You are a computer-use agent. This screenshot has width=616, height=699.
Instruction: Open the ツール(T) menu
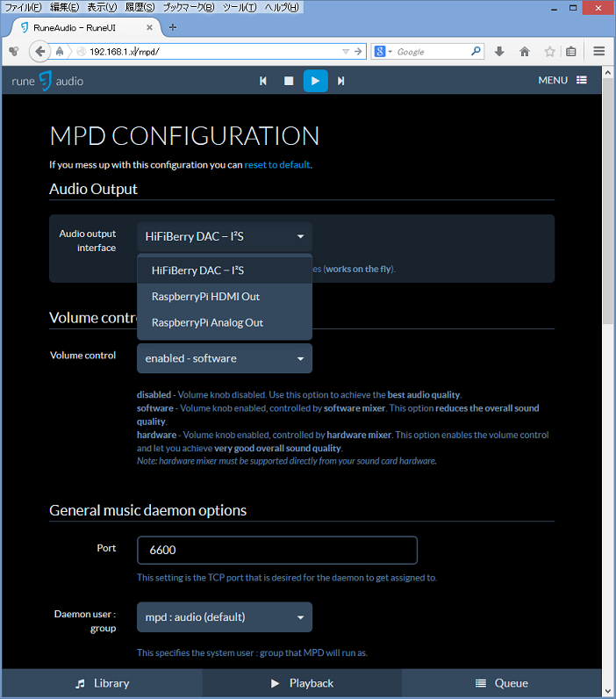[240, 7]
